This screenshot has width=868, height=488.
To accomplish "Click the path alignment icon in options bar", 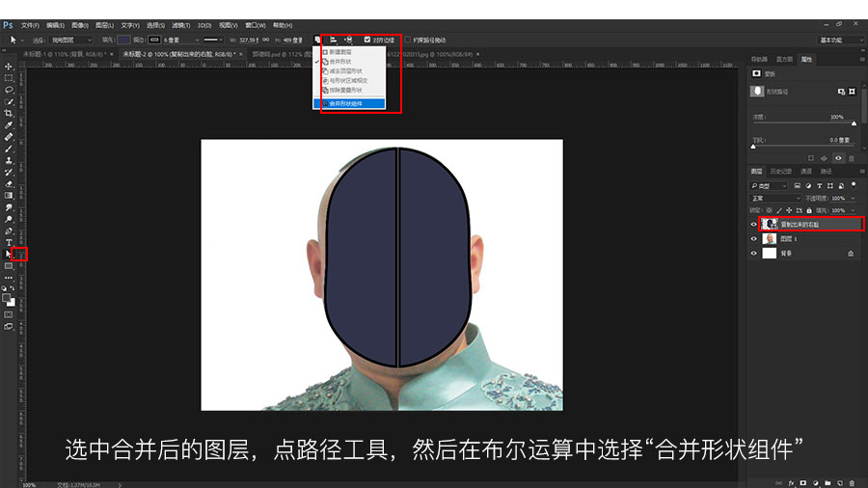I will point(334,40).
